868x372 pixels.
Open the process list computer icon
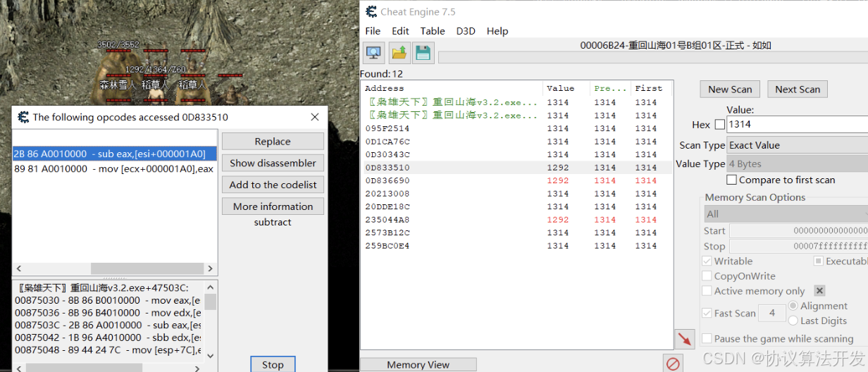coord(373,53)
